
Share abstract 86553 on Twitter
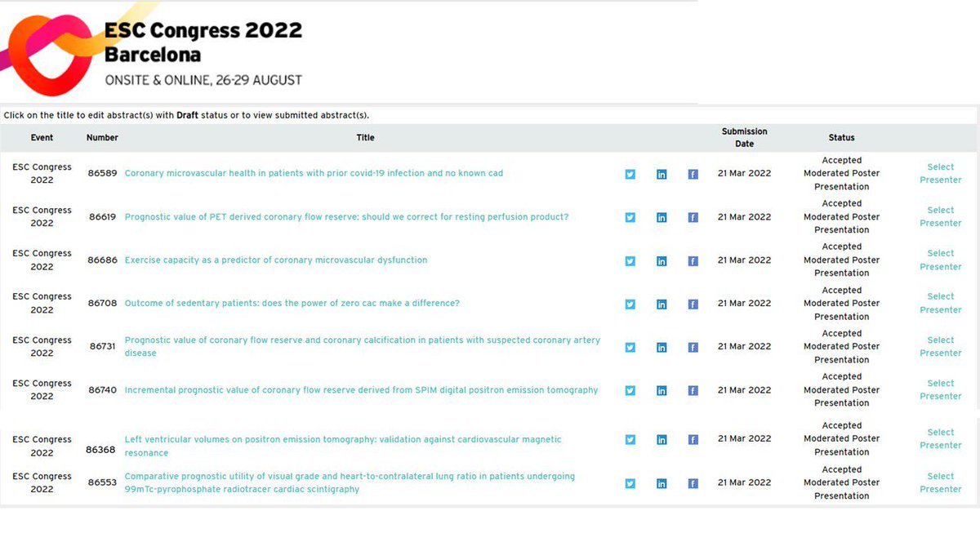coord(630,483)
